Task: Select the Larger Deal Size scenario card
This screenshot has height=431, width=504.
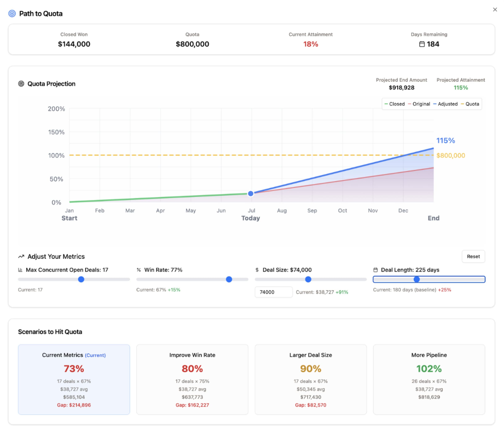Action: click(311, 379)
